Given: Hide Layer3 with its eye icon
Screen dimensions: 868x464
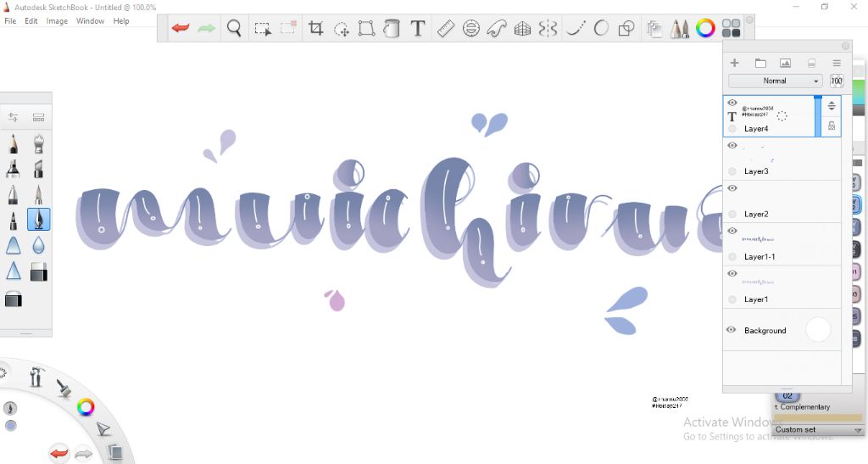Looking at the screenshot, I should click(732, 145).
